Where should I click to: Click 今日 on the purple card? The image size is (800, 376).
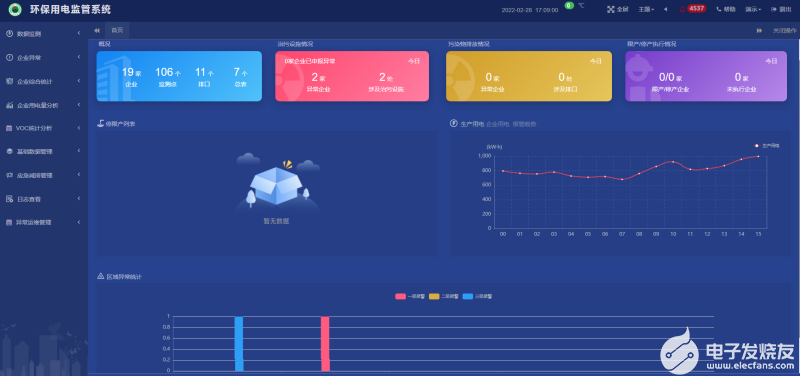coord(770,61)
